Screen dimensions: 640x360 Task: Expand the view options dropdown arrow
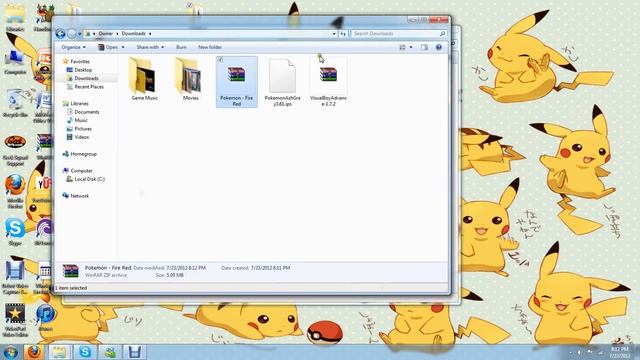(x=411, y=47)
